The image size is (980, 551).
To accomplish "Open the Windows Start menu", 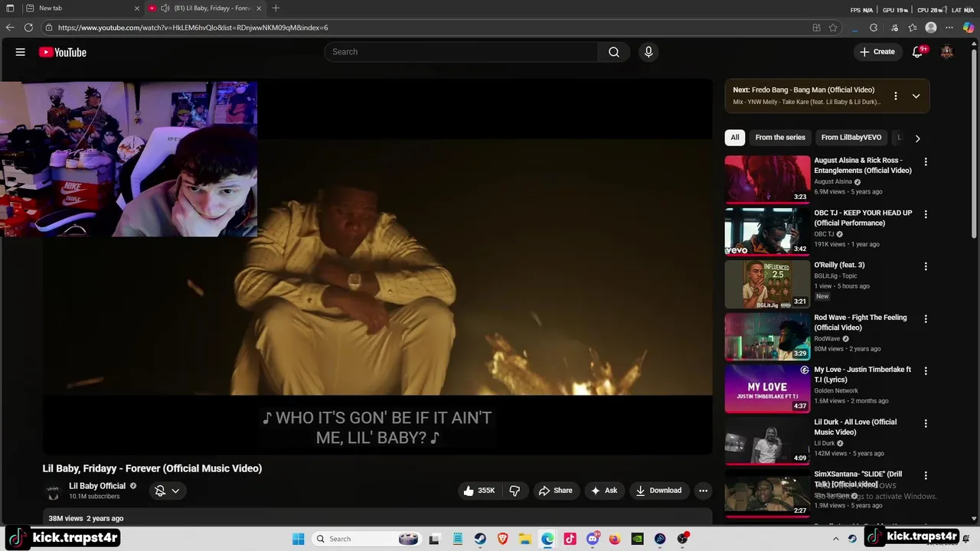I will pyautogui.click(x=298, y=539).
